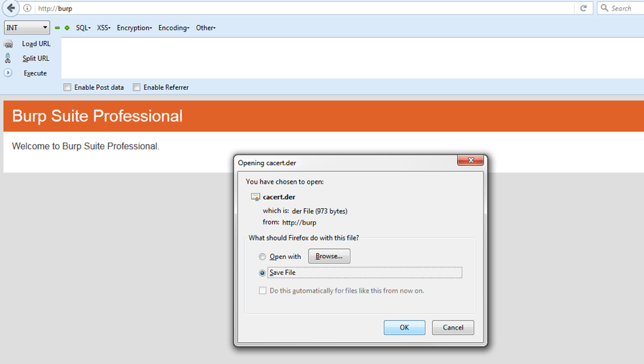Click the 'der File (973 bytes)' text

[320, 211]
